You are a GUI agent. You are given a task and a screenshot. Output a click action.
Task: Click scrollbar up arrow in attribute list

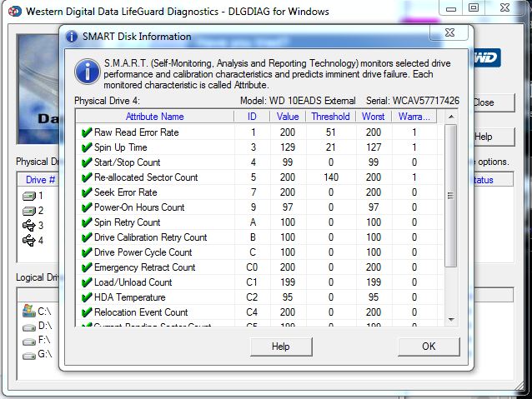pyautogui.click(x=451, y=117)
